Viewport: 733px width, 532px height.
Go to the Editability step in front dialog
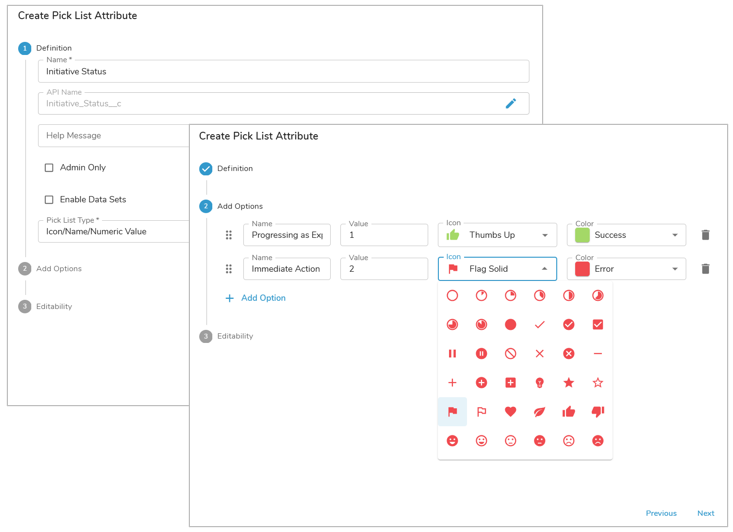coord(235,337)
